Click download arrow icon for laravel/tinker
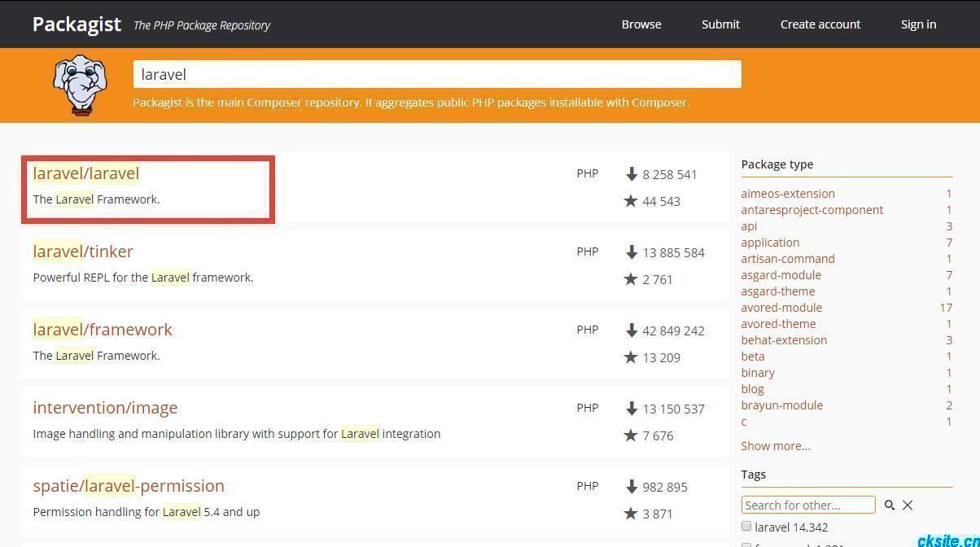The height and width of the screenshot is (547, 980). point(631,252)
